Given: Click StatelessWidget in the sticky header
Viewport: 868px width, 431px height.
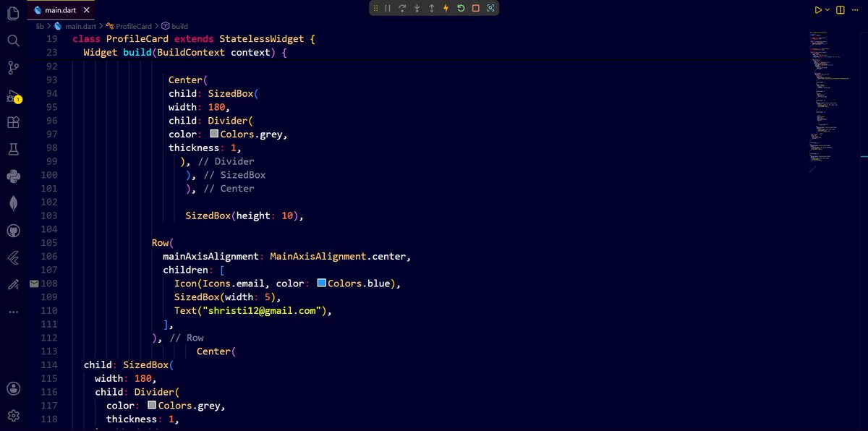Looking at the screenshot, I should 262,39.
